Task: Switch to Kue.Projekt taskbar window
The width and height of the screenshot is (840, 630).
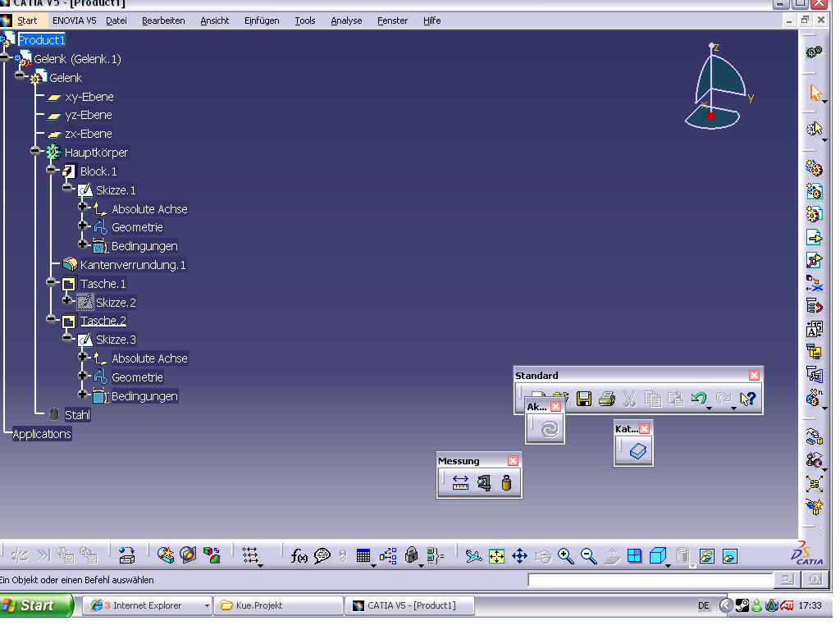Action: click(x=277, y=606)
